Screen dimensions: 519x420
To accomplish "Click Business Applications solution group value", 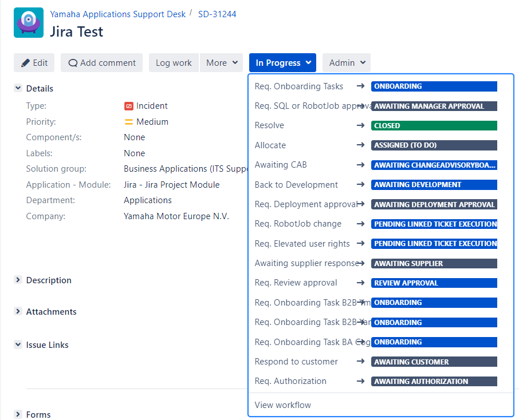I will click(x=186, y=169).
